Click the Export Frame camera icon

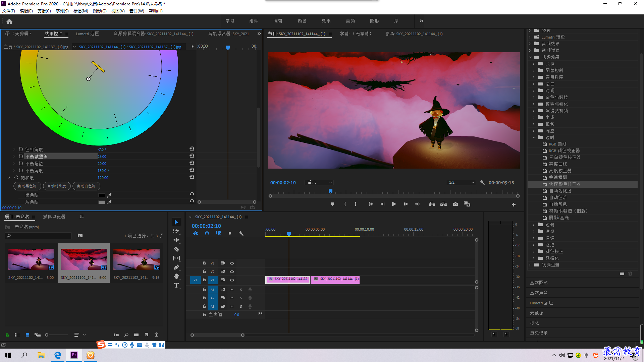tap(455, 204)
